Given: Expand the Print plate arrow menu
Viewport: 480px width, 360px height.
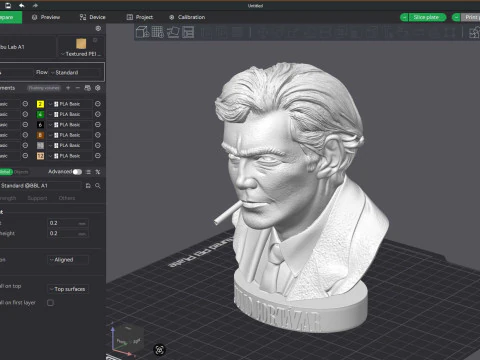Looking at the screenshot, I should [x=456, y=17].
